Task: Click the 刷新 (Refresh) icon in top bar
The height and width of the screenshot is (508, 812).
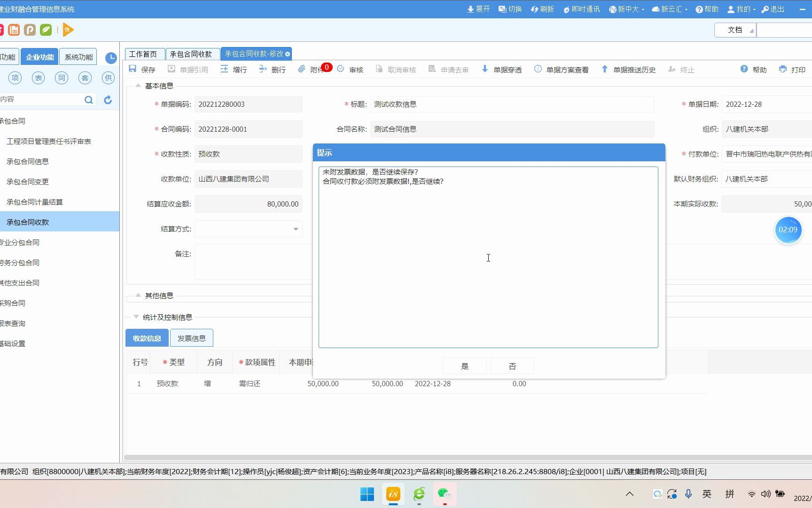Action: point(534,9)
